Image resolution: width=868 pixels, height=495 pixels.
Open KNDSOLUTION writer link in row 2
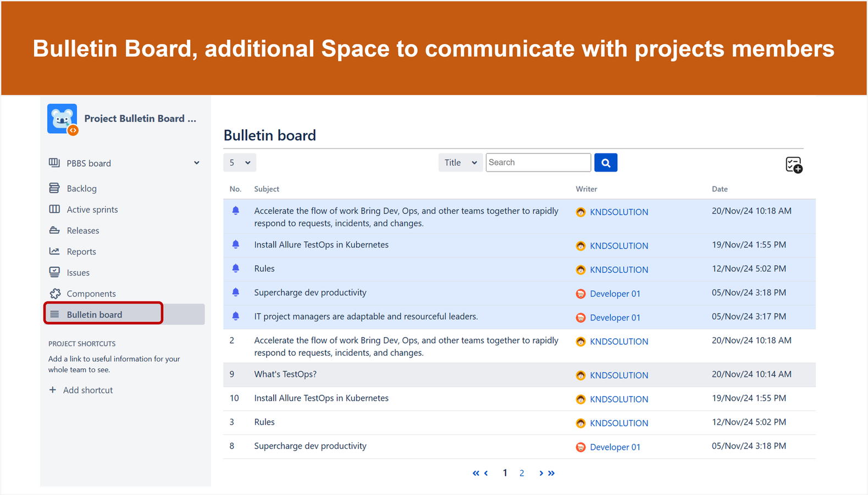tap(619, 342)
